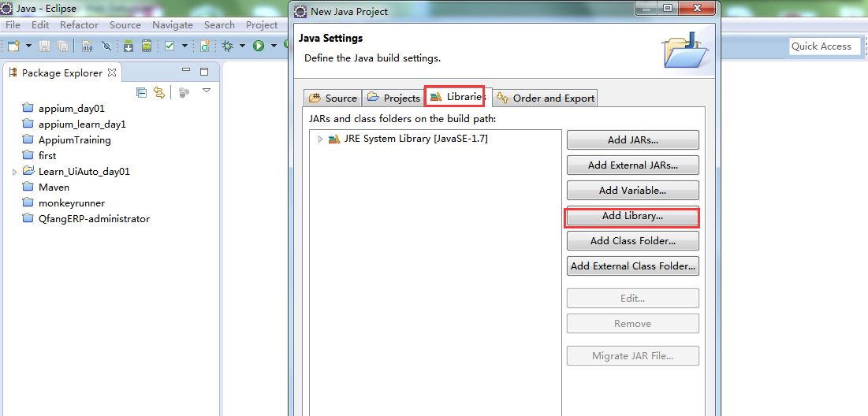Image resolution: width=868 pixels, height=416 pixels.
Task: Open the Android SDK Manager icon
Action: [x=129, y=46]
